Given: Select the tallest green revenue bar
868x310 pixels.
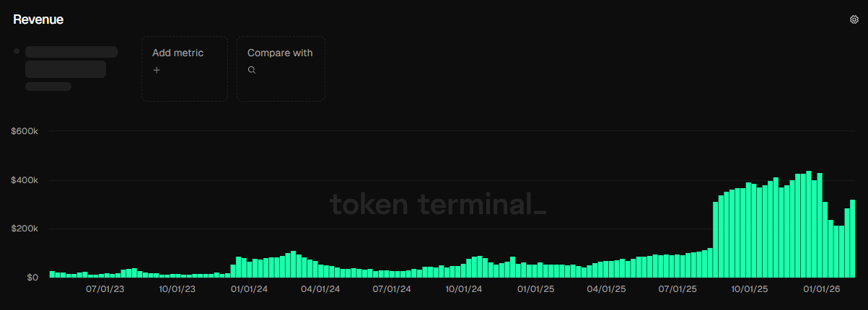Looking at the screenshot, I should coord(809,223).
